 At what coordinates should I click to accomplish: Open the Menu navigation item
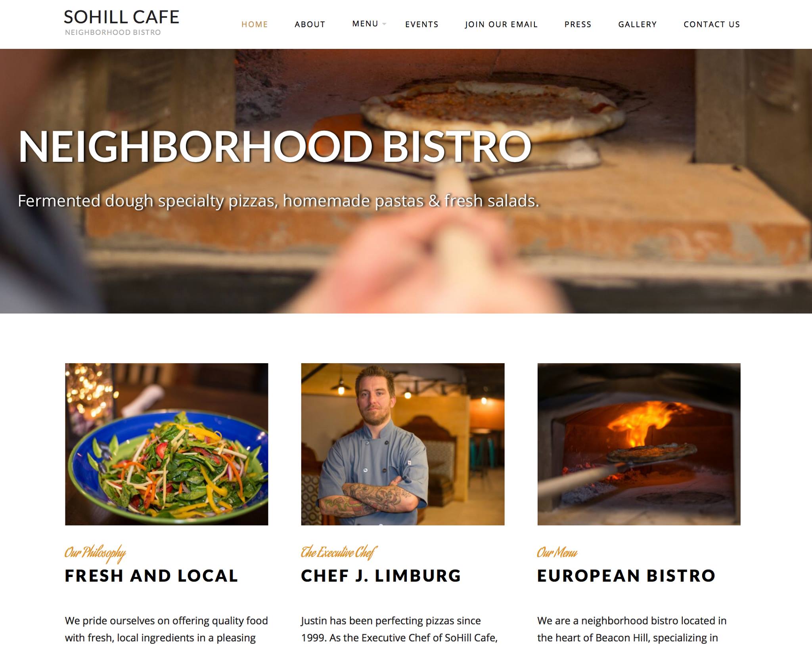[365, 24]
